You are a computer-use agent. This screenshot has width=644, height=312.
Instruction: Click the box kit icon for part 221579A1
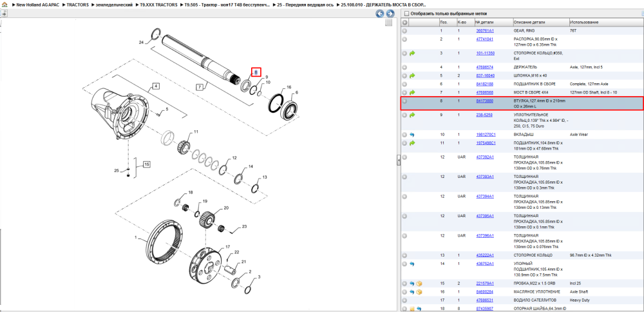(419, 283)
